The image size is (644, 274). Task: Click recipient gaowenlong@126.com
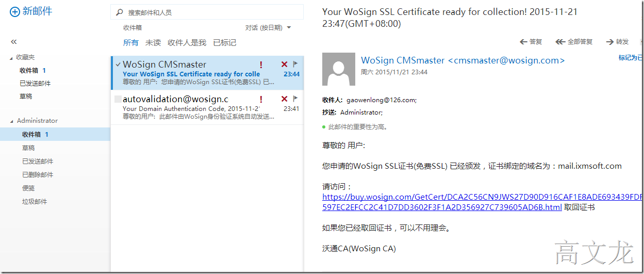click(382, 100)
